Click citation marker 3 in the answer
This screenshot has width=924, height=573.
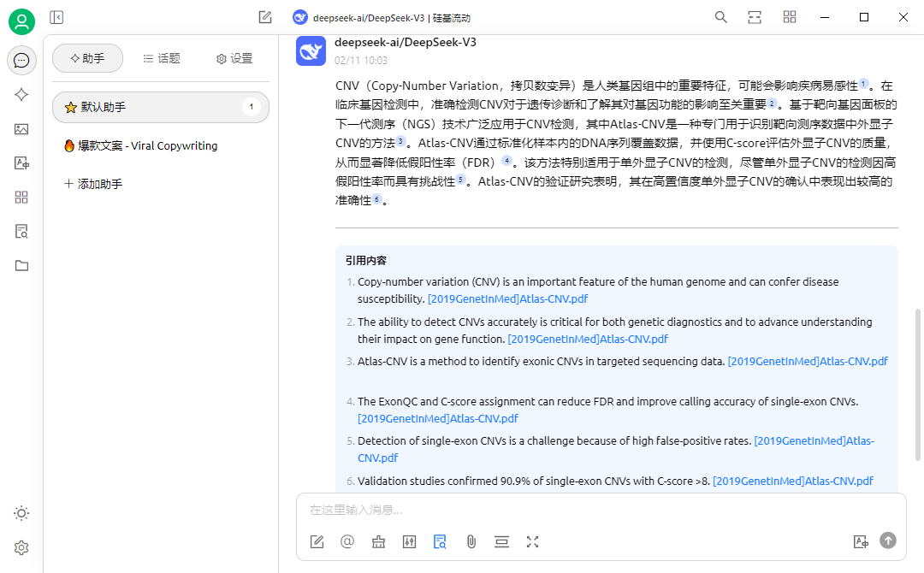(400, 141)
